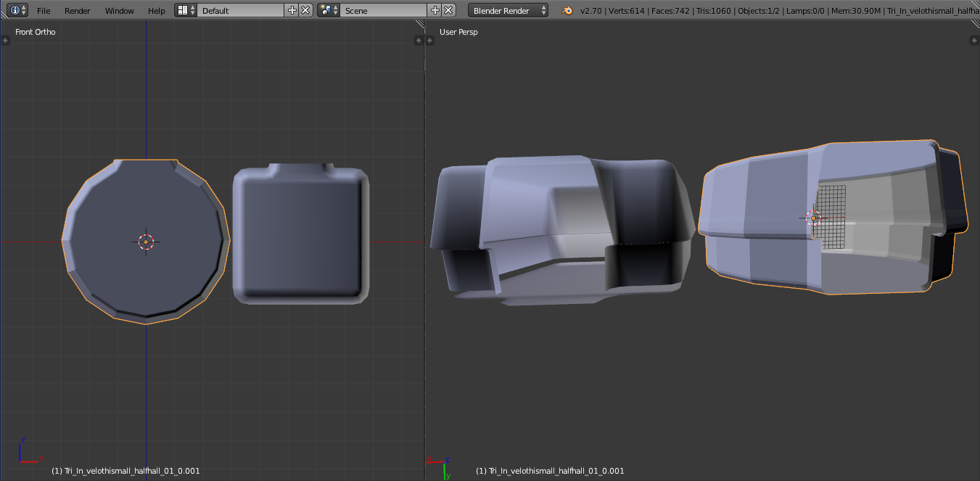Viewport: 980px width, 481px height.
Task: Open the scene browse dropdown
Action: point(329,10)
